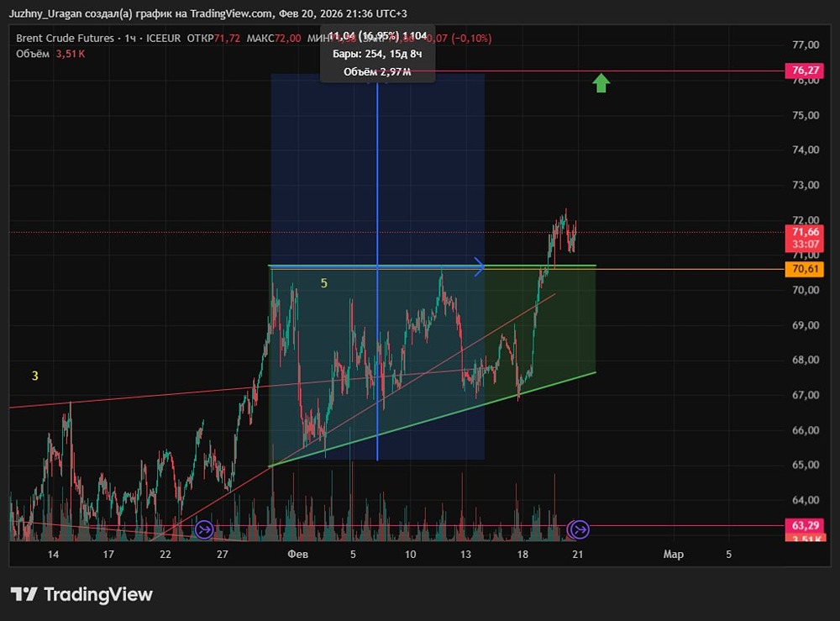Screen dimensions: 840x621
Task: Click the 69,00 price axis value
Action: pos(806,325)
